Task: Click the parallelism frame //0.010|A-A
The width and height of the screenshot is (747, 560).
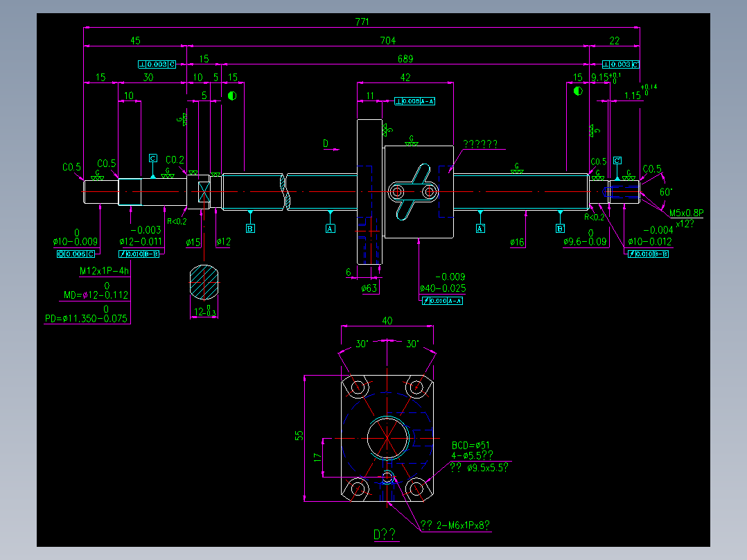Action: click(441, 299)
